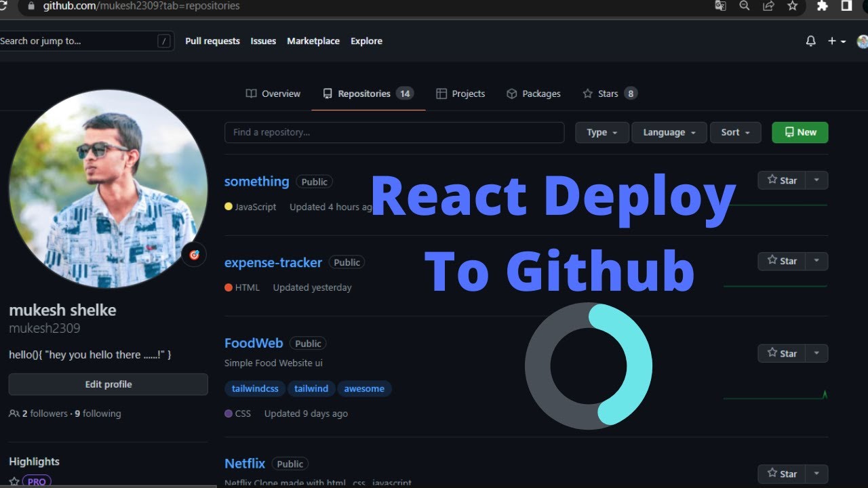Open the Repositories tab
868x488 pixels.
tap(368, 94)
